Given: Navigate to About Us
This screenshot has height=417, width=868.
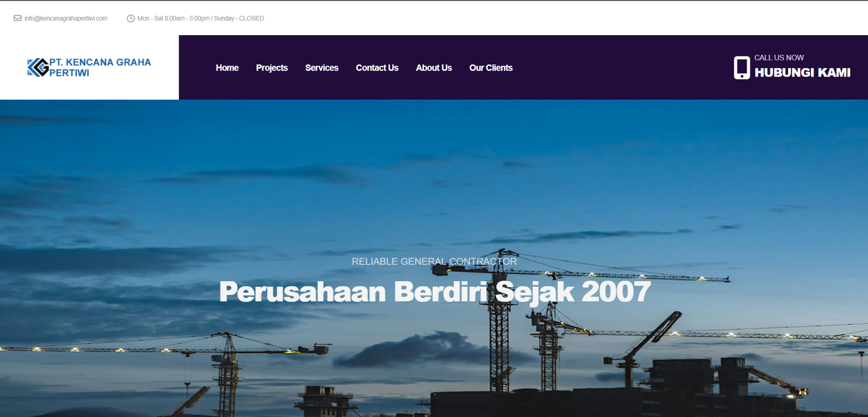Looking at the screenshot, I should click(434, 68).
